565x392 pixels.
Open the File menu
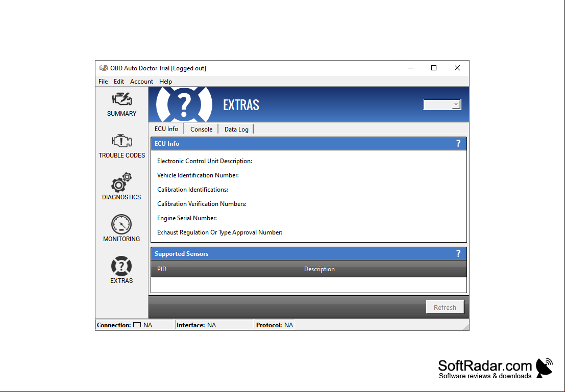coord(103,82)
